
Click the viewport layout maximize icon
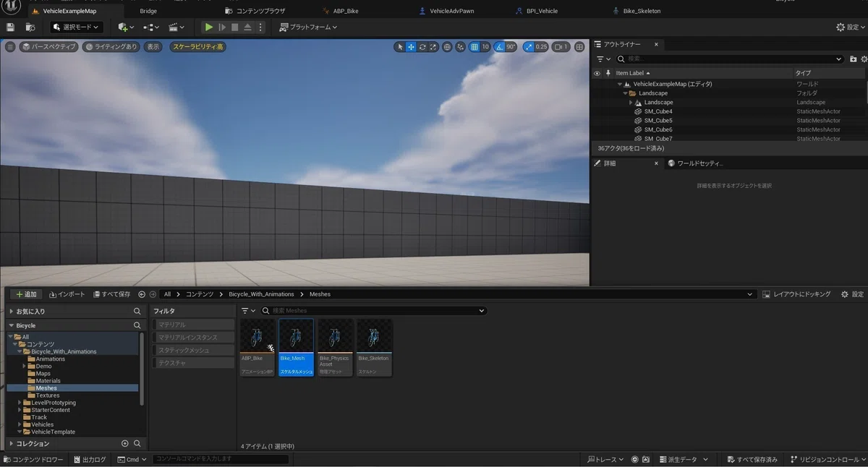click(579, 47)
